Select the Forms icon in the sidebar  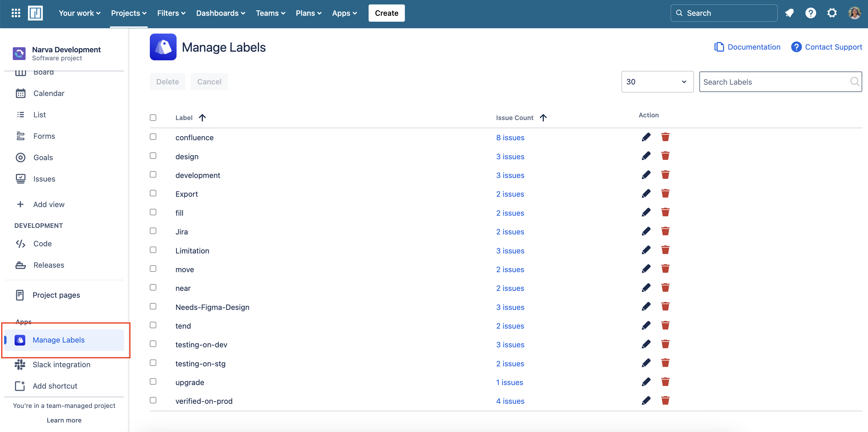pos(21,136)
